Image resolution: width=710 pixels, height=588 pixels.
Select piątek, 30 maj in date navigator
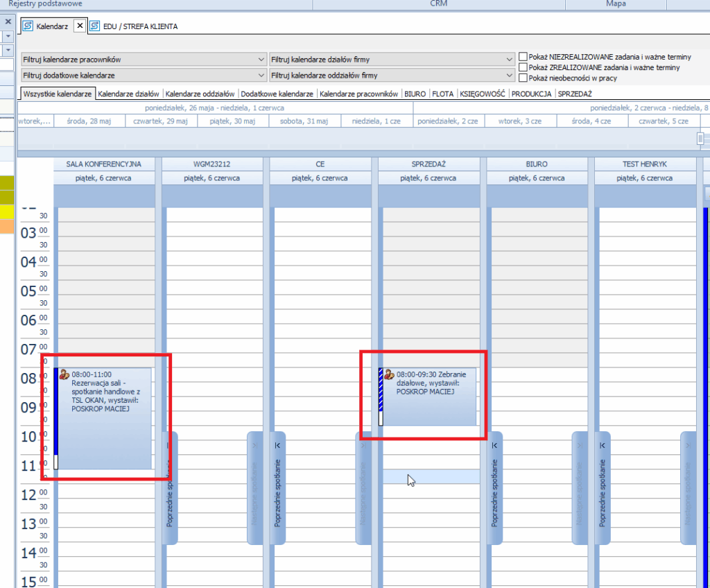coord(233,121)
